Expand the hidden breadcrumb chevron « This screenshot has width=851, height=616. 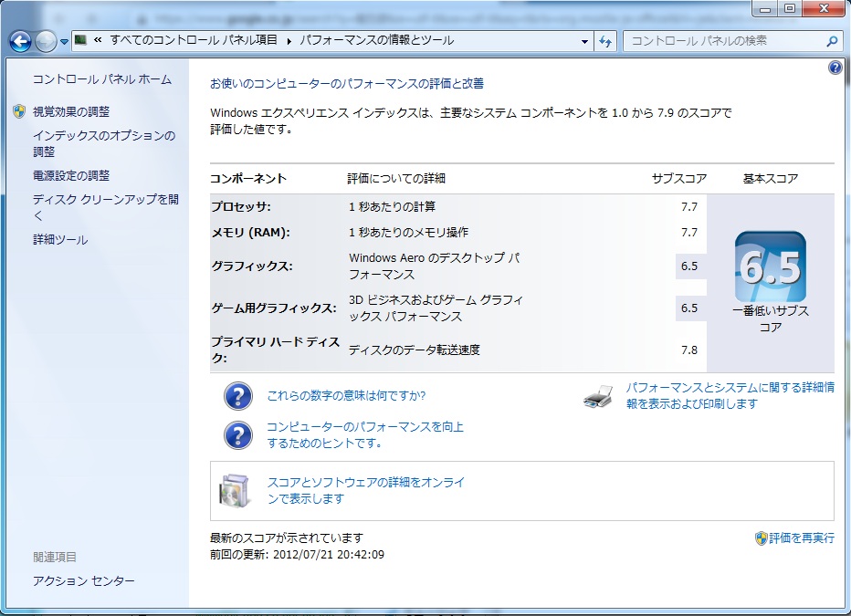click(98, 40)
